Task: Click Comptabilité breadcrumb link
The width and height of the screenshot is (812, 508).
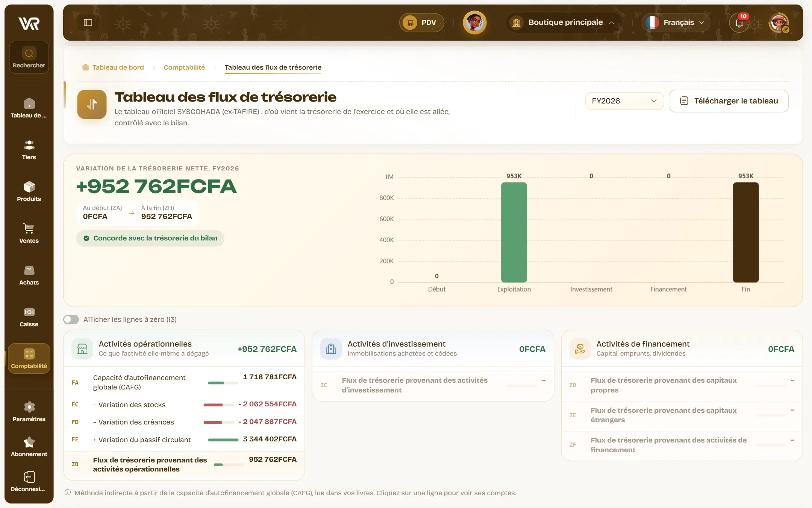Action: [184, 67]
